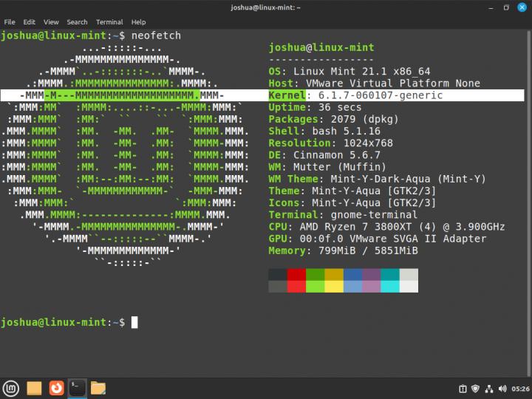
Task: Open the Search menu
Action: click(x=77, y=22)
